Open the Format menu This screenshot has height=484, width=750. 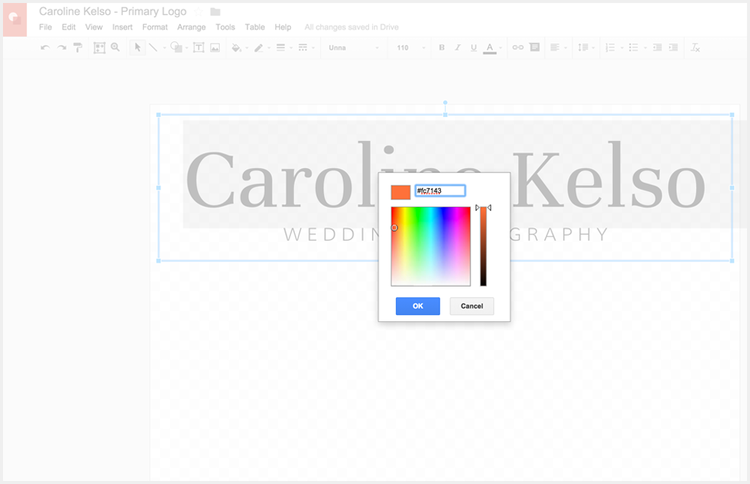[155, 27]
